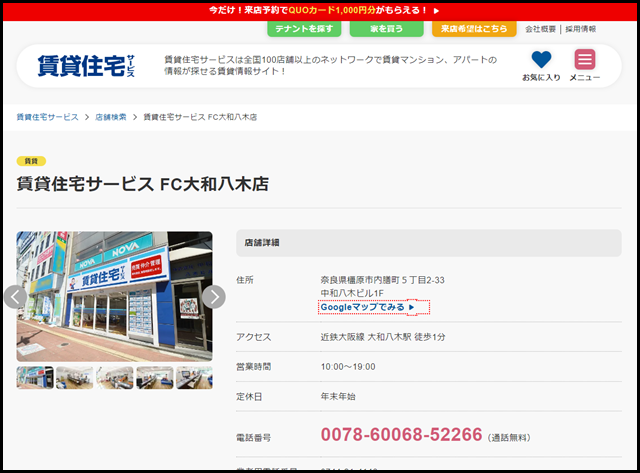Image resolution: width=640 pixels, height=473 pixels.
Task: Click the 年末年始 holiday text
Action: point(338,397)
